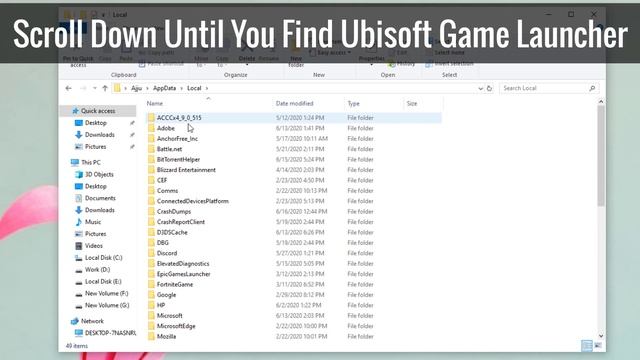The width and height of the screenshot is (640, 360).
Task: Open pinned Downloads under Quick access
Action: (100, 135)
